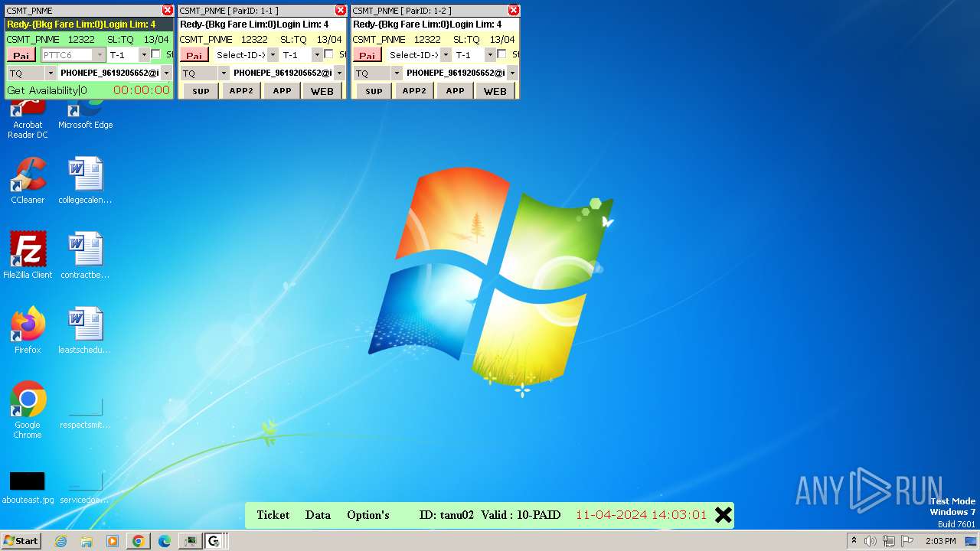This screenshot has height=551, width=980.
Task: Open the Data menu on the bottom bar
Action: tap(318, 515)
